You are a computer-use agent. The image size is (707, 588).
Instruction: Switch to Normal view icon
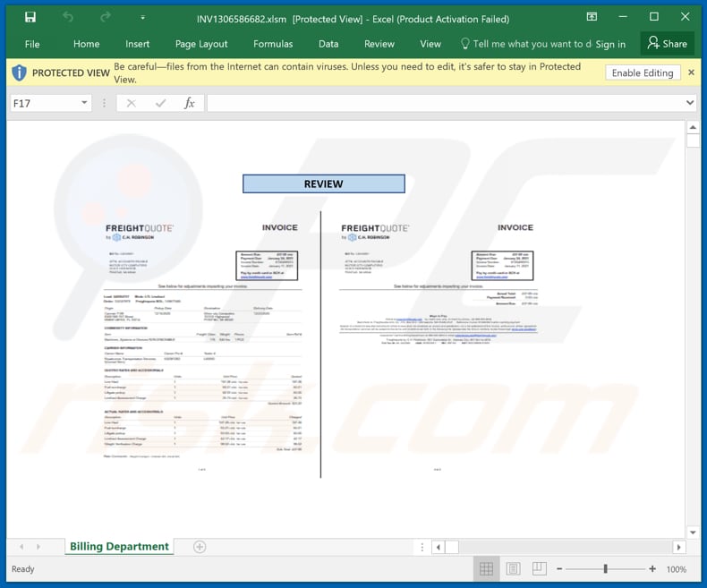point(486,569)
